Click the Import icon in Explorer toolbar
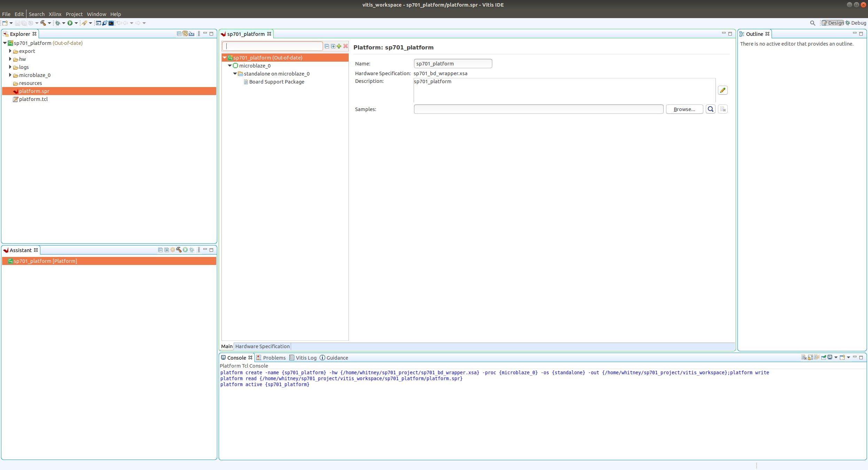This screenshot has height=470, width=868. click(191, 34)
